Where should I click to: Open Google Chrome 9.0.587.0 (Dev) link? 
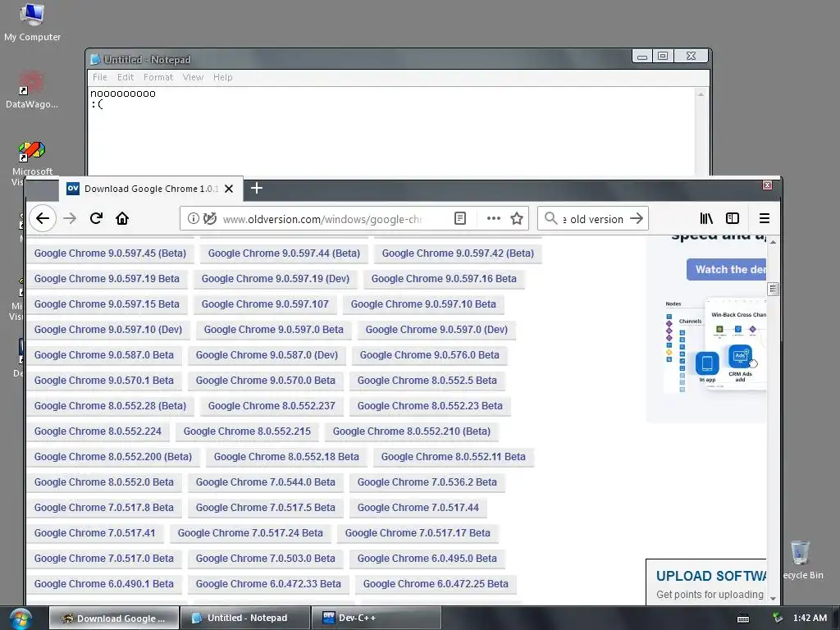click(267, 355)
